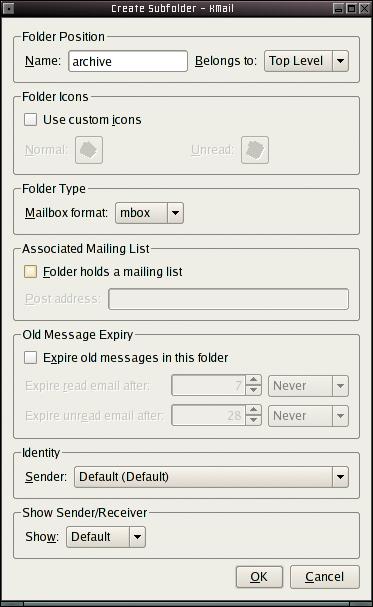Check Folder holds a mailing list
Image resolution: width=373 pixels, height=607 pixels.
[30, 272]
